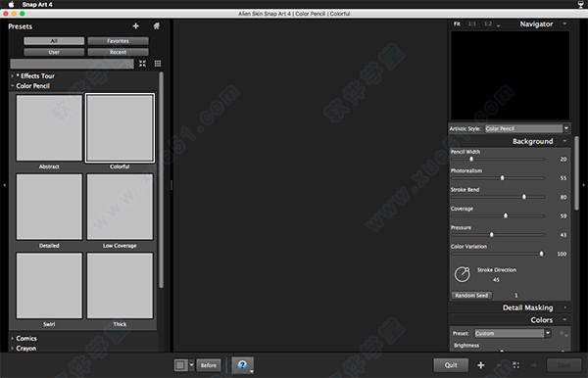Switch presets to large thumbnail view
The image size is (588, 378).
pos(142,64)
